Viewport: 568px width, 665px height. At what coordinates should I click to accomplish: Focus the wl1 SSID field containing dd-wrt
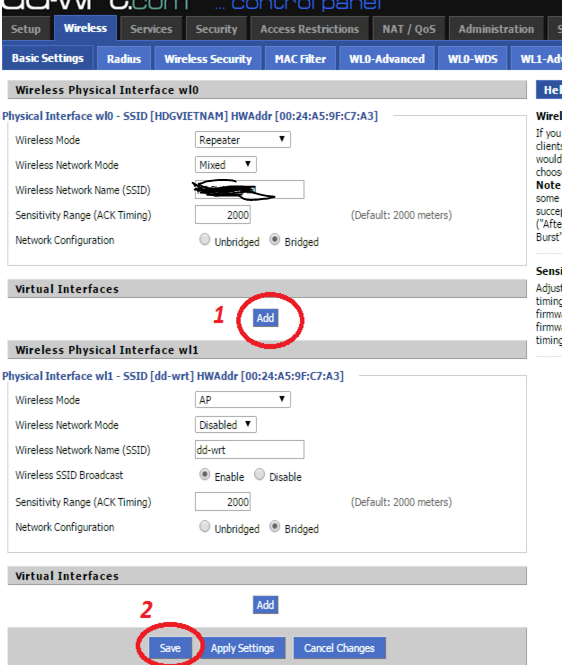pyautogui.click(x=249, y=450)
